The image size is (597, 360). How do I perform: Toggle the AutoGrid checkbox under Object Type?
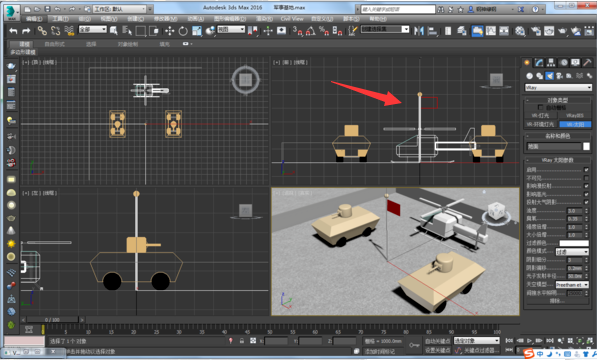pos(540,107)
